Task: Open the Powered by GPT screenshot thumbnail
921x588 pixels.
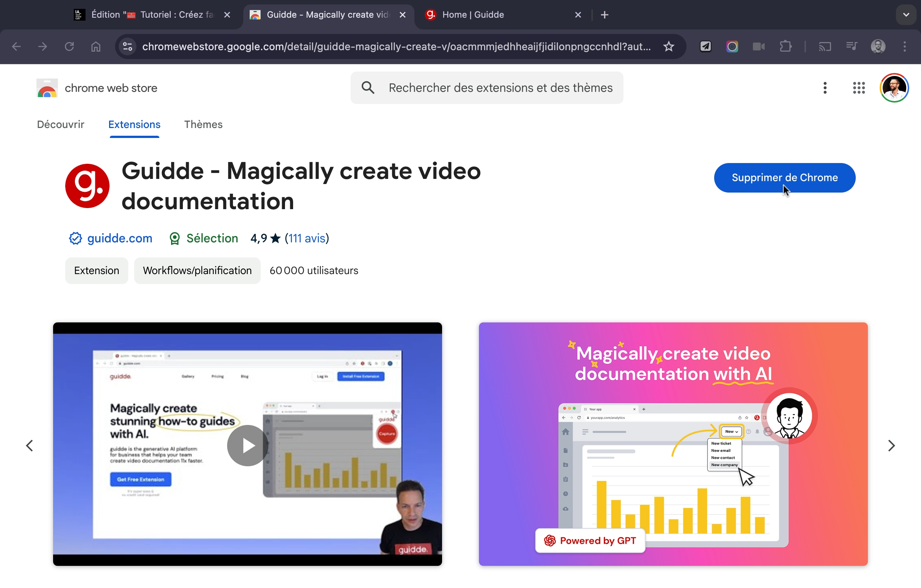Action: [x=673, y=444]
